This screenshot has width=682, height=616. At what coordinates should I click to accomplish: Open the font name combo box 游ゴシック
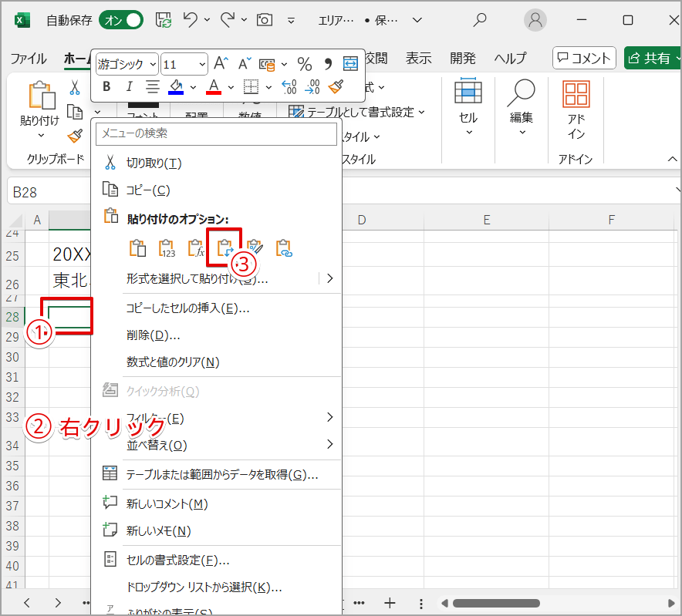[127, 64]
